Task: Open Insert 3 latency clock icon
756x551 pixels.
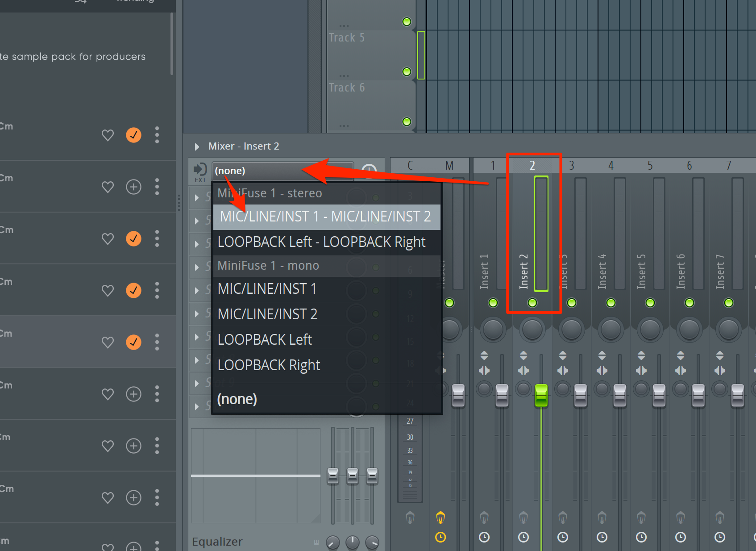Action: [x=563, y=537]
